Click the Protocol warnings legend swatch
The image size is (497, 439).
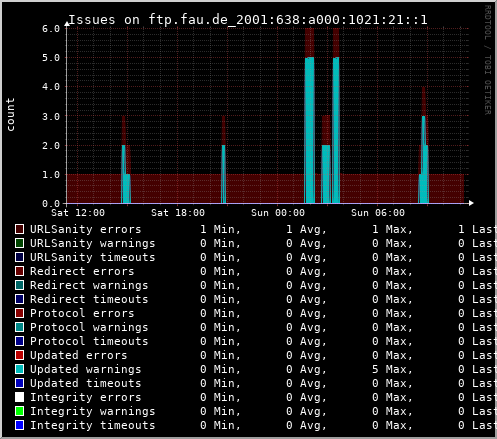coord(19,327)
